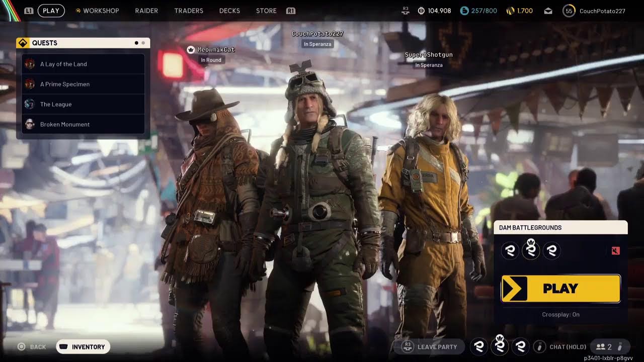Select the first page dot in Quests panel
The height and width of the screenshot is (362, 644).
(136, 43)
